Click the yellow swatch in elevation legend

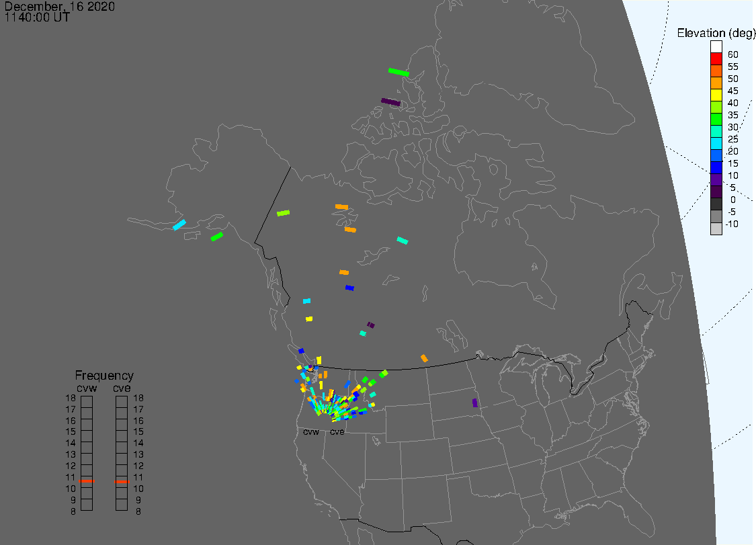pos(716,95)
